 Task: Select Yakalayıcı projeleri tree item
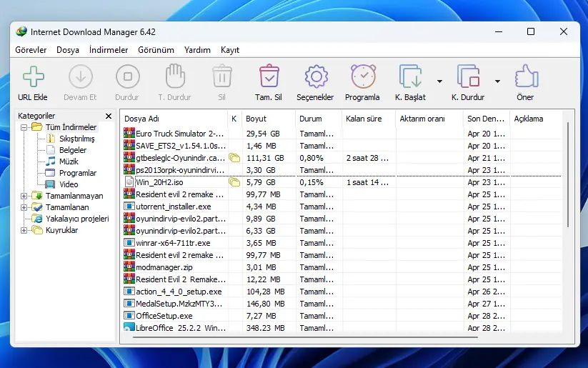click(x=77, y=219)
